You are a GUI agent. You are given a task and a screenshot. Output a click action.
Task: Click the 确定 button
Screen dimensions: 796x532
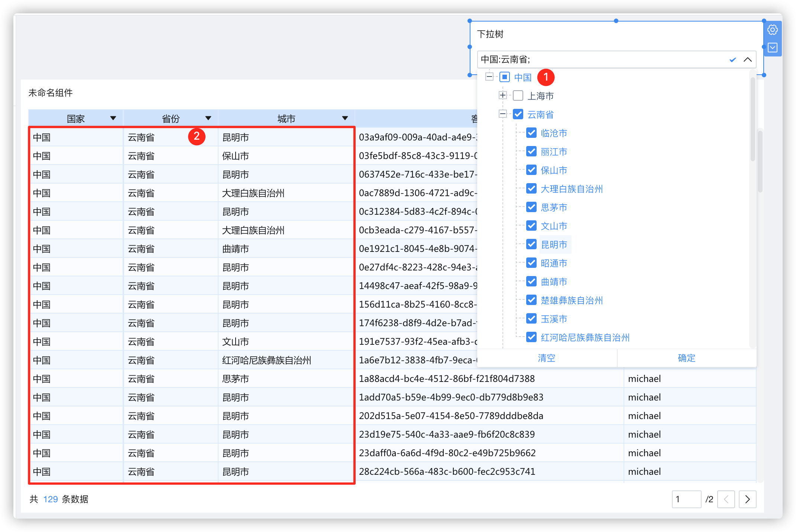pyautogui.click(x=686, y=358)
